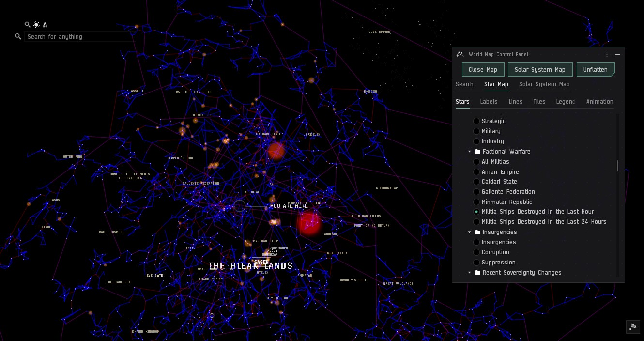Click the constellation icon in the panel title bar

[460, 55]
